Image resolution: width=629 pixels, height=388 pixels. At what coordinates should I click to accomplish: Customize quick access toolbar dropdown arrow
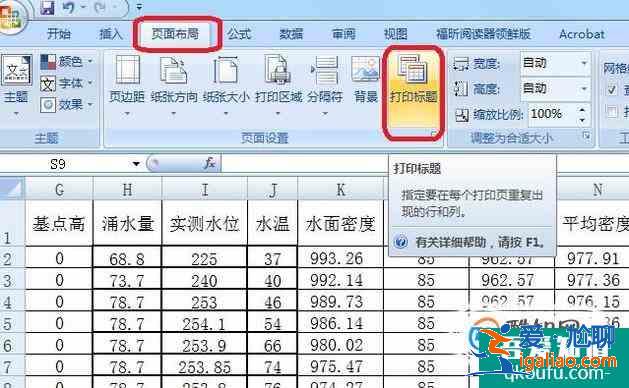[x=139, y=7]
